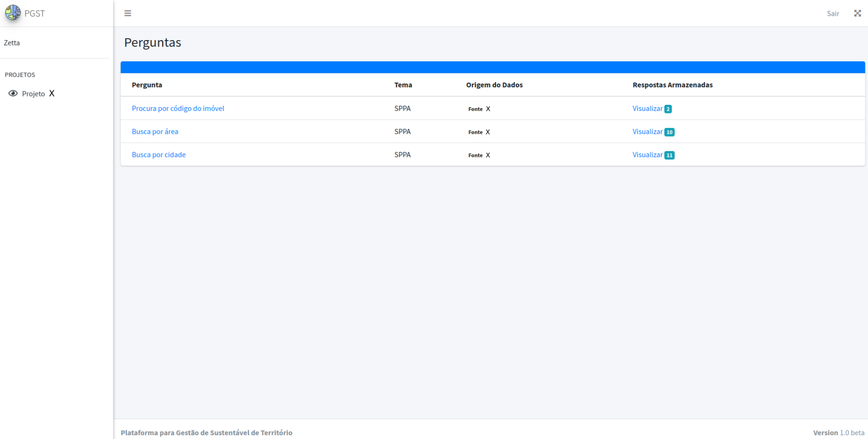
Task: Select Visualizar in the Busca por cidade row
Action: [647, 155]
